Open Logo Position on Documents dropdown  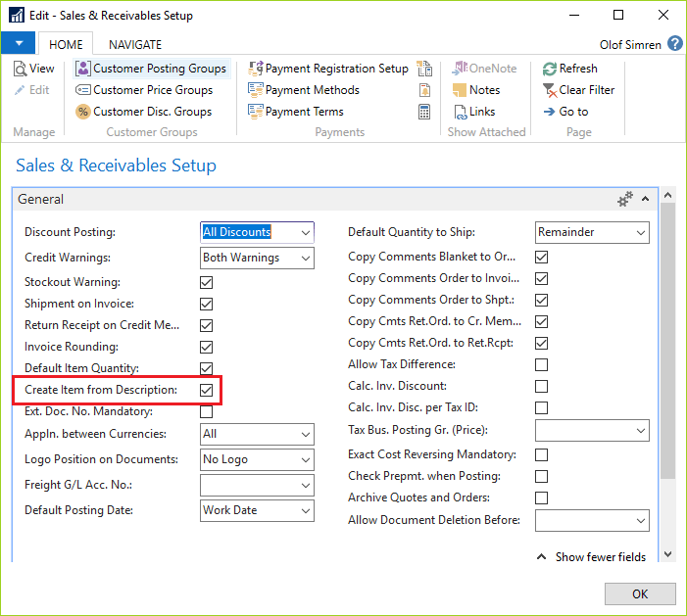point(306,459)
